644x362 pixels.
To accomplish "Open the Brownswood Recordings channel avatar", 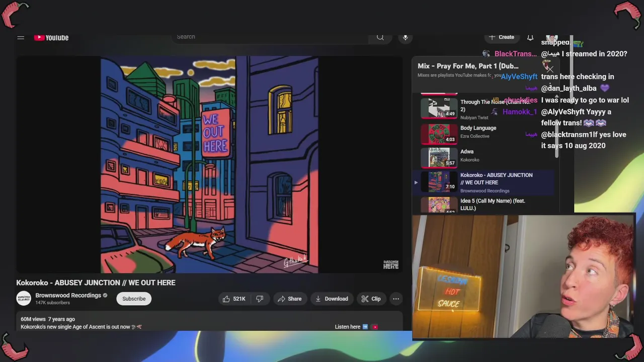I will point(24,299).
